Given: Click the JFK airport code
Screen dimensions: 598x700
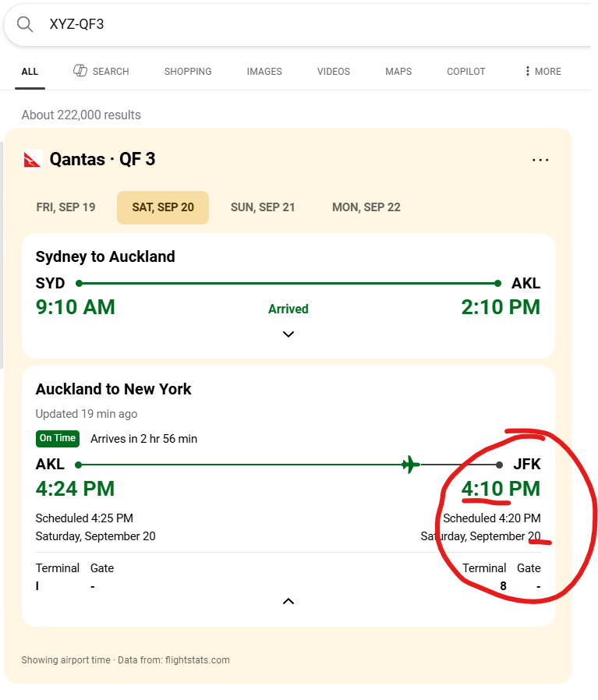Looking at the screenshot, I should pos(527,465).
